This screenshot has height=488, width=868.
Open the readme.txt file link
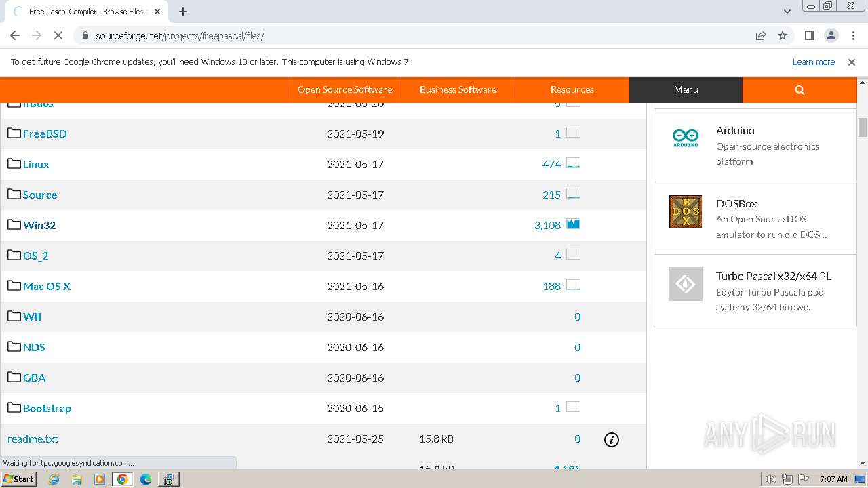coord(33,439)
